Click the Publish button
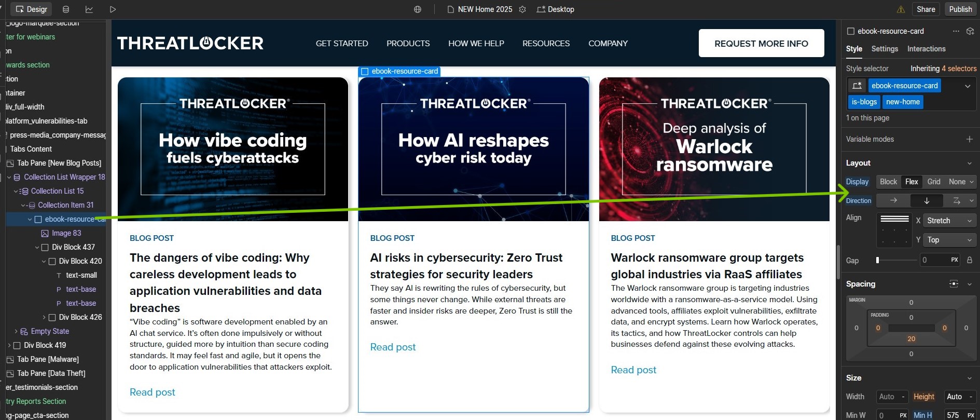 (x=960, y=9)
